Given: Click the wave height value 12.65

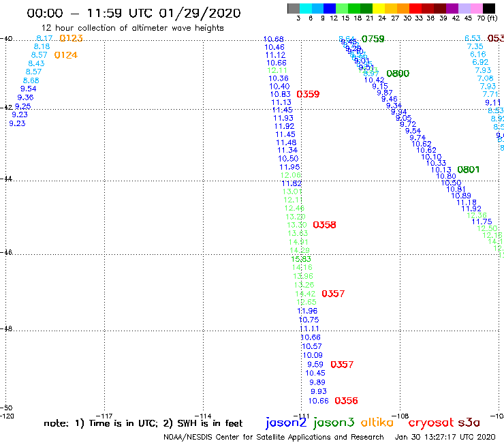Looking at the screenshot, I should point(306,302).
